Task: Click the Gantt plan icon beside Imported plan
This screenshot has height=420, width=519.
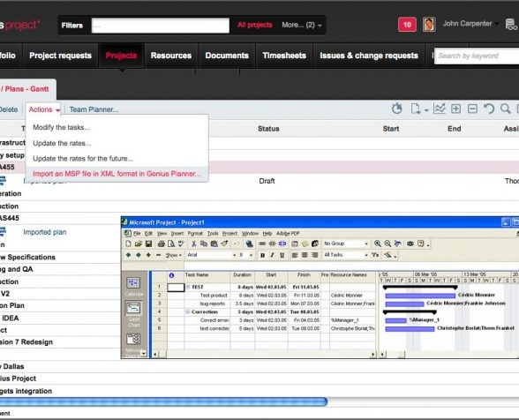Action: click(3, 231)
